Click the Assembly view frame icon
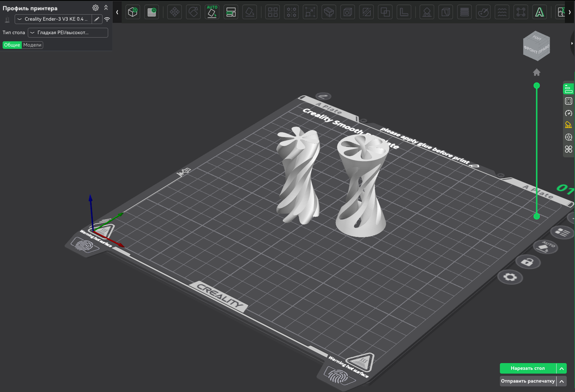The height and width of the screenshot is (392, 575). coord(521,12)
